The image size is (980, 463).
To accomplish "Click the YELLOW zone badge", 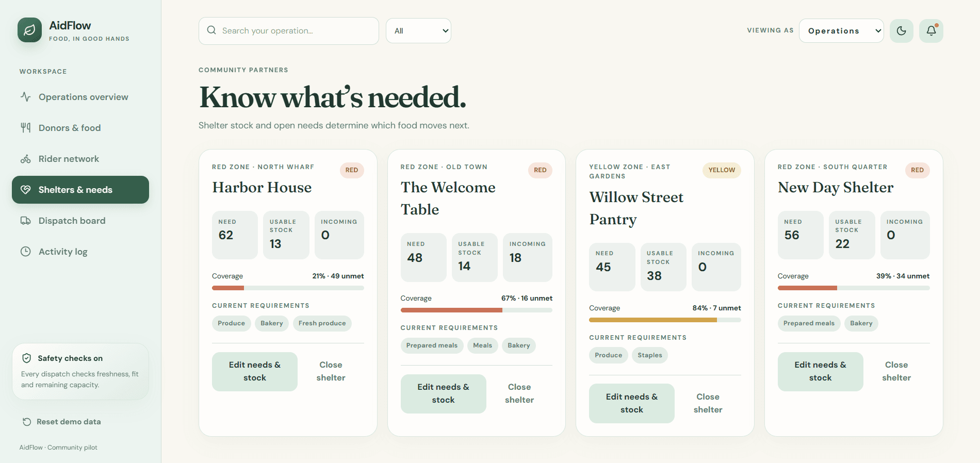I will tap(722, 170).
